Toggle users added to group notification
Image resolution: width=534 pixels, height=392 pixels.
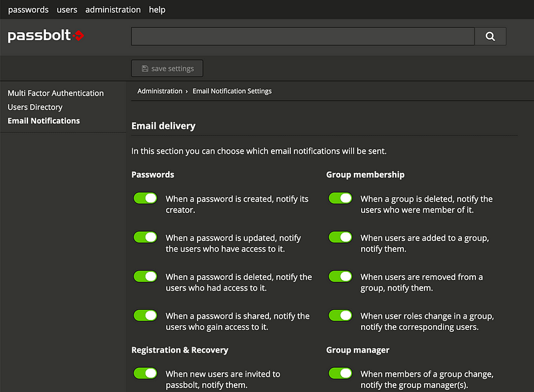coord(340,237)
